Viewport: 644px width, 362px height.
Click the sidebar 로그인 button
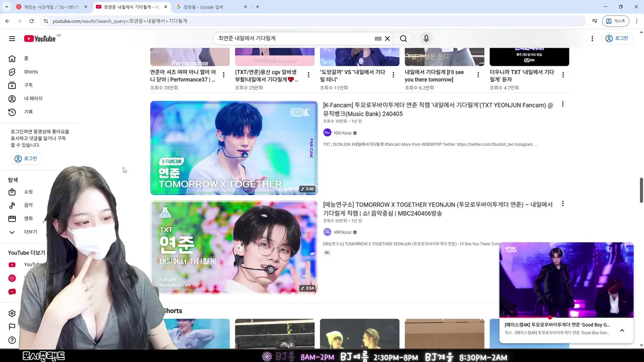(26, 158)
